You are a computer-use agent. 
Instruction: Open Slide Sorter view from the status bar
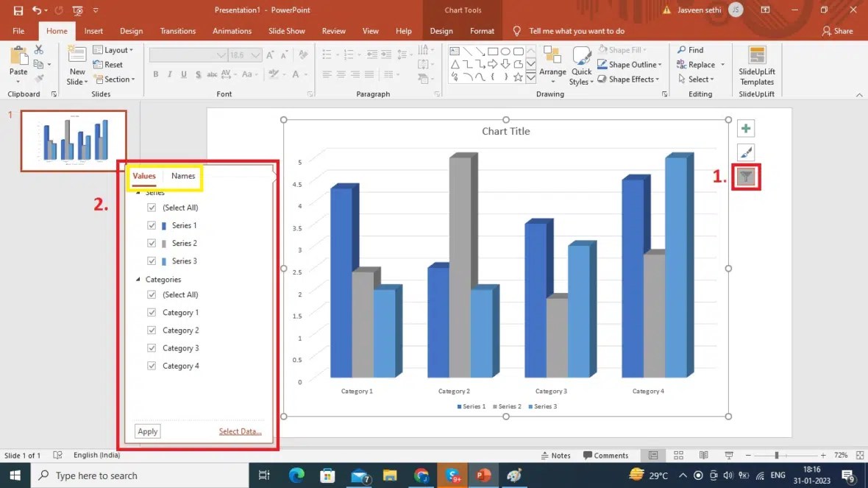(x=678, y=455)
